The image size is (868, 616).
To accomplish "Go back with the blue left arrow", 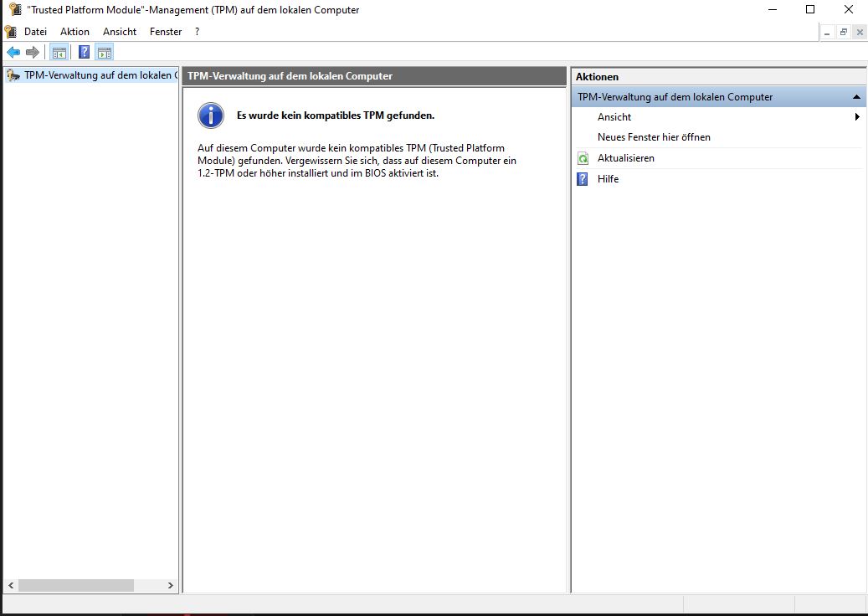I will [x=13, y=53].
